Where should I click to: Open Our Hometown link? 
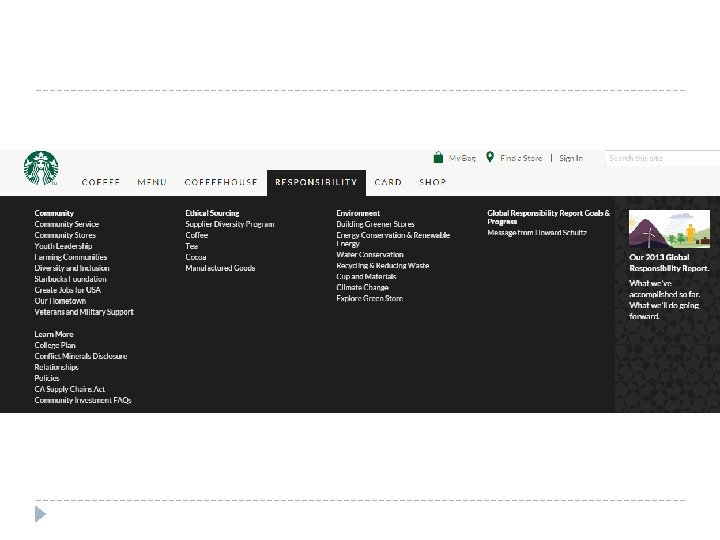point(60,301)
